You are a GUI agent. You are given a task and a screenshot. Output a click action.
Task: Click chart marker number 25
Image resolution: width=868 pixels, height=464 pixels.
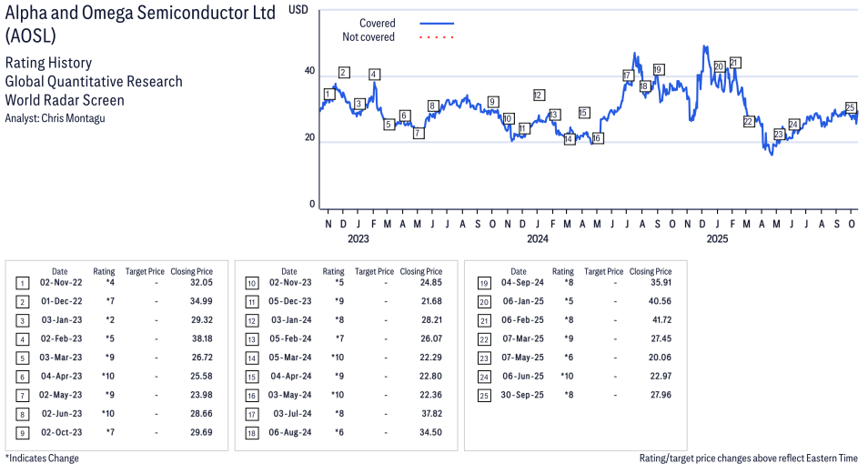coord(851,107)
